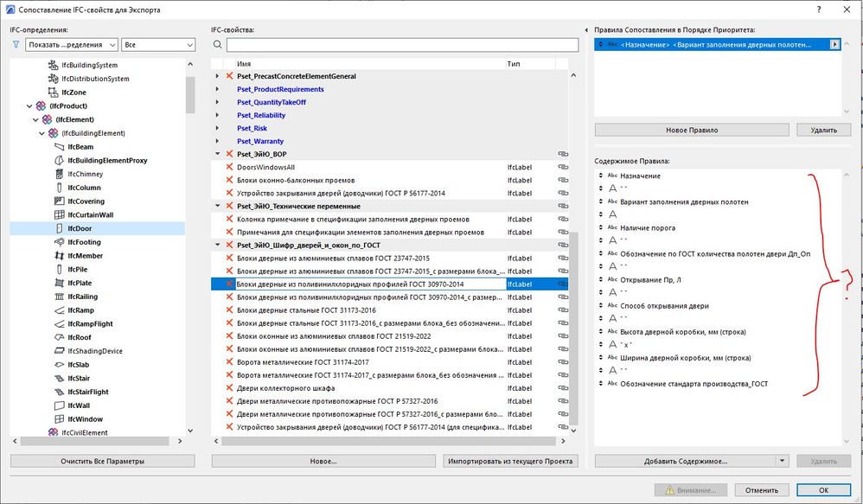Select rule content Способ открывания двери

pyautogui.click(x=664, y=305)
